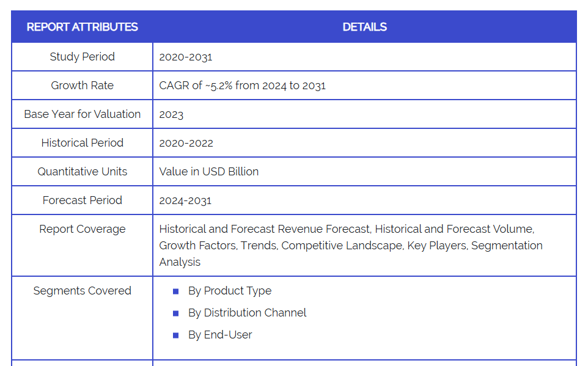This screenshot has height=366, width=588.
Task: Click the bullet beside By Distribution Channel
Action: click(176, 313)
